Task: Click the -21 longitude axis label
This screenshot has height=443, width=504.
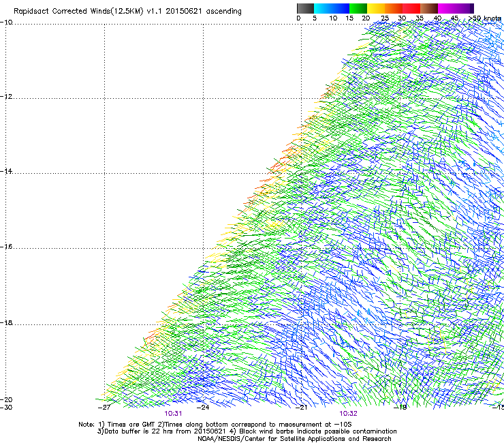Action: 302,408
